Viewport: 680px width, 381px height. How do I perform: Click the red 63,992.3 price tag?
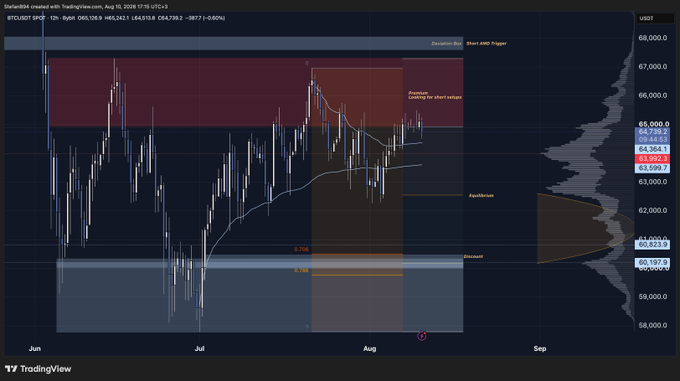(x=652, y=159)
